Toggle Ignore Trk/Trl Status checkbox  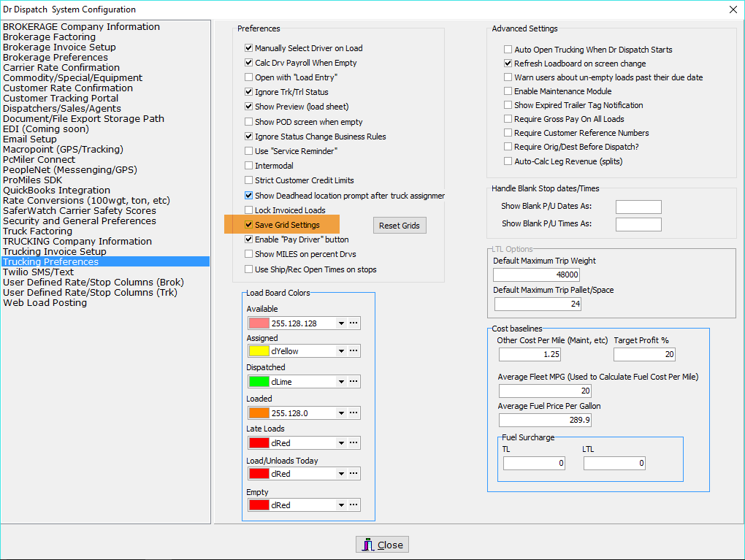click(x=248, y=92)
